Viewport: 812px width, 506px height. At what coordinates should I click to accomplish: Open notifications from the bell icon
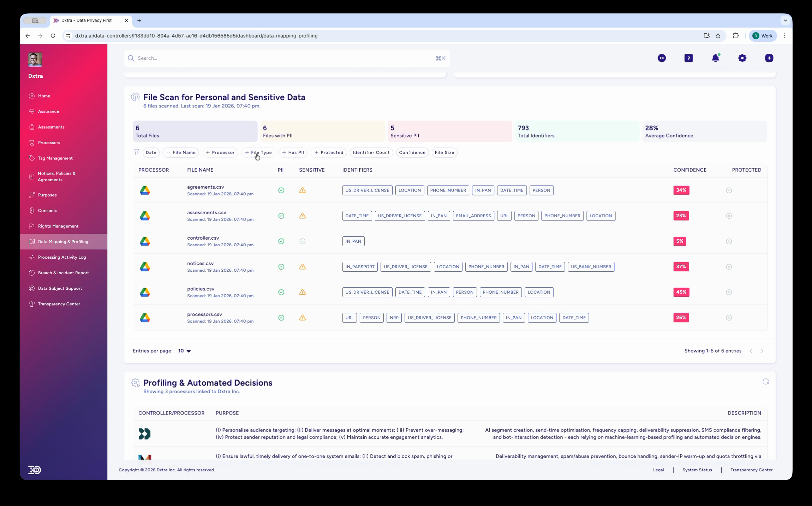pyautogui.click(x=715, y=58)
